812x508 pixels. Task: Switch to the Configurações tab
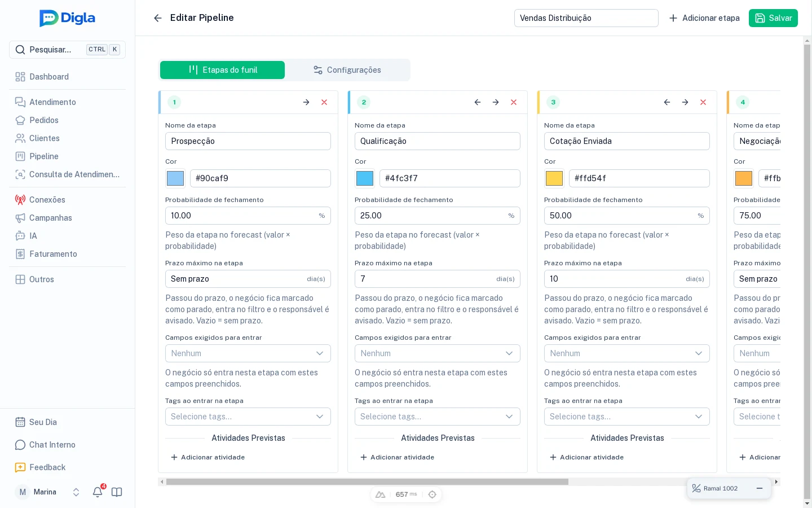[347, 70]
